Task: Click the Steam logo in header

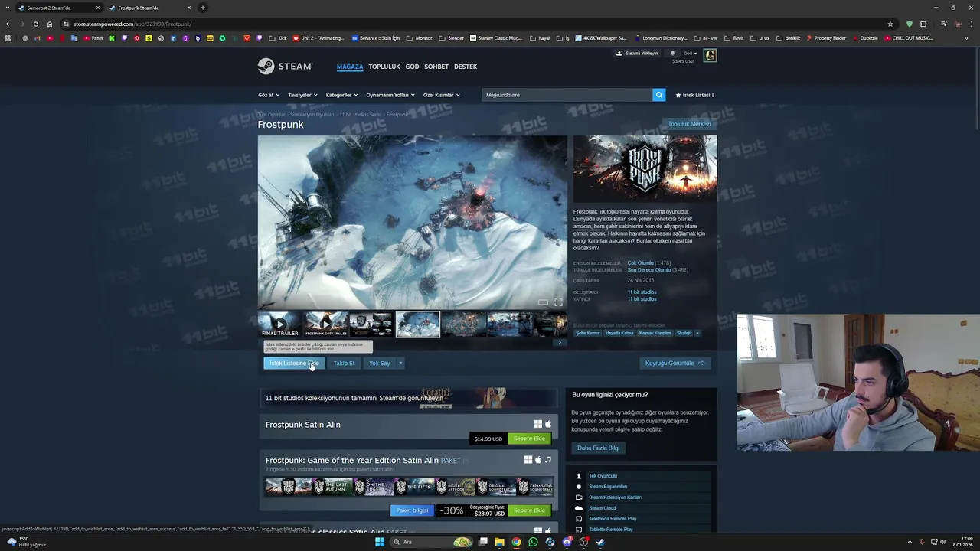Action: tap(284, 67)
